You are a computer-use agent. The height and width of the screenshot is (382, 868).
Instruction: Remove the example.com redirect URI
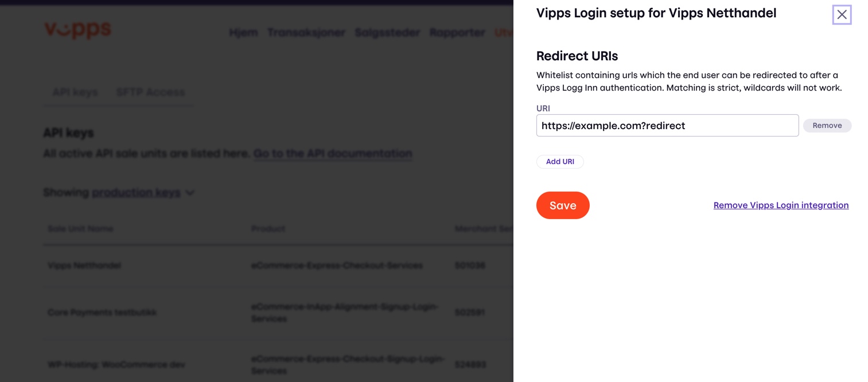pos(827,125)
